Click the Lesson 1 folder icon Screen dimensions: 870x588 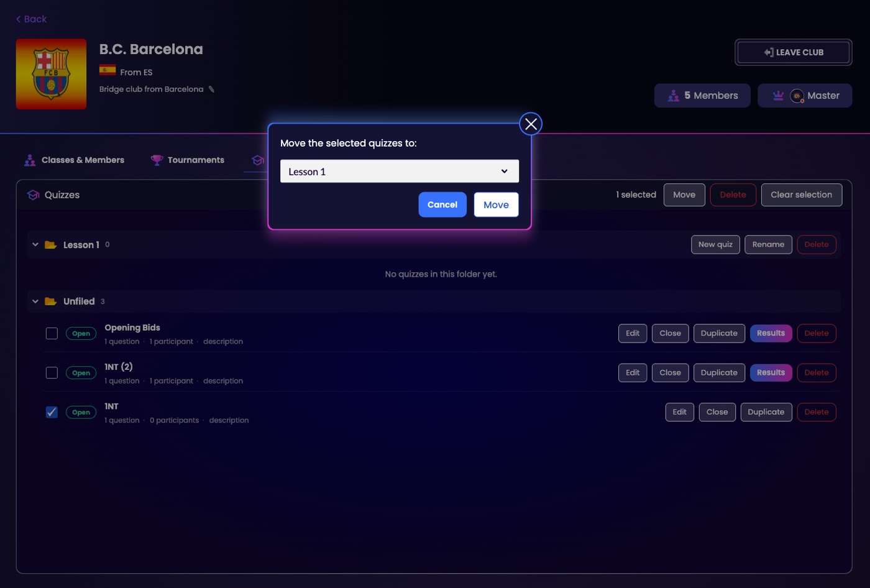pos(51,245)
